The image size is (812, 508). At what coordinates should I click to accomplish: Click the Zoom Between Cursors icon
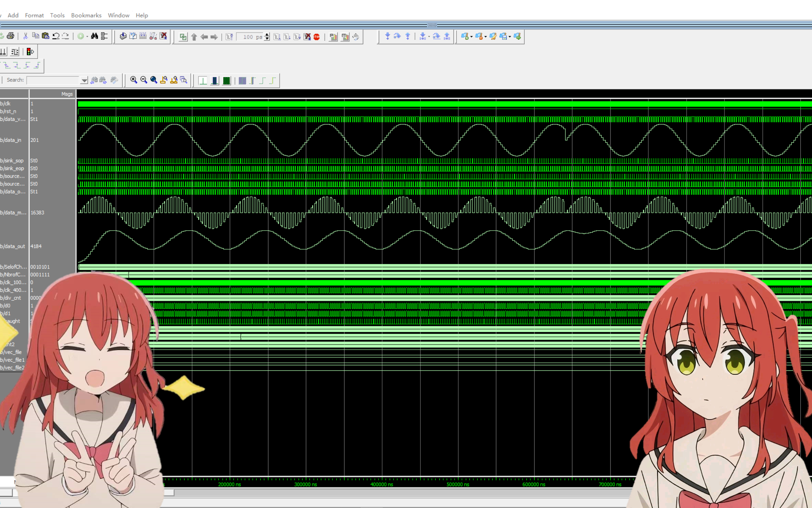coord(174,80)
